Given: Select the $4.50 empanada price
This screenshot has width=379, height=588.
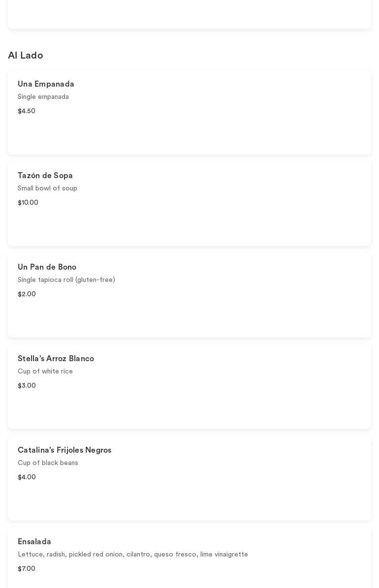Looking at the screenshot, I should click(27, 111).
